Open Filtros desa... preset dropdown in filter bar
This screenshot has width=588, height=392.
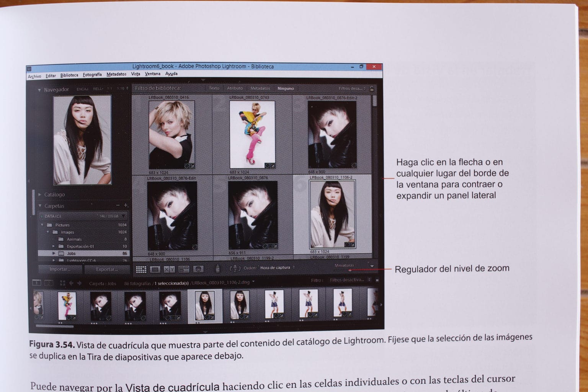pyautogui.click(x=352, y=89)
